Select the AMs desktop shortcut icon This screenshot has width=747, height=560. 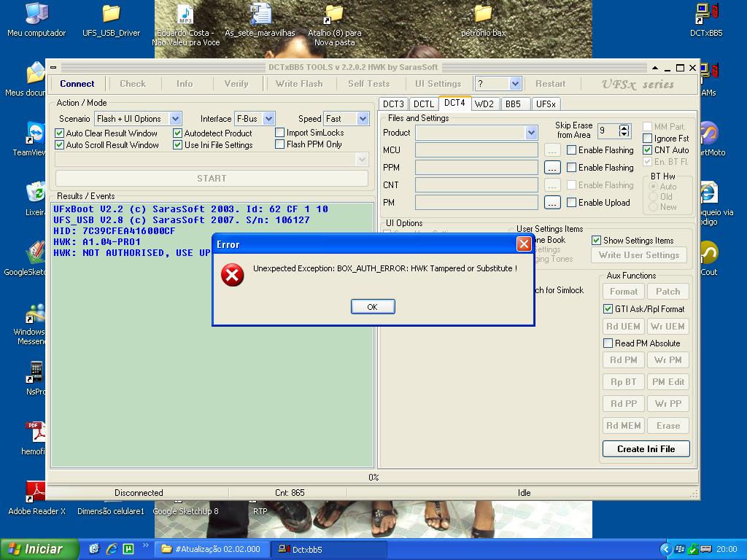click(x=709, y=73)
